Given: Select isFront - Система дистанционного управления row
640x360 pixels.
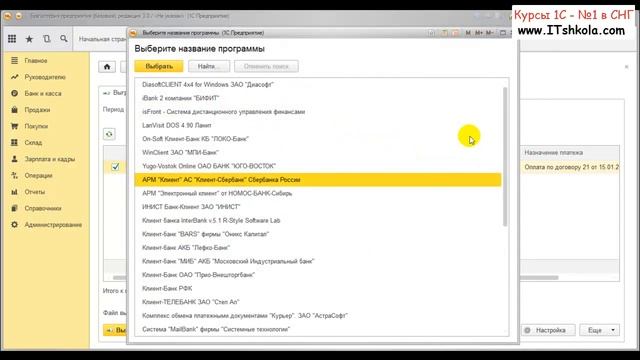Looking at the screenshot, I should (318, 111).
